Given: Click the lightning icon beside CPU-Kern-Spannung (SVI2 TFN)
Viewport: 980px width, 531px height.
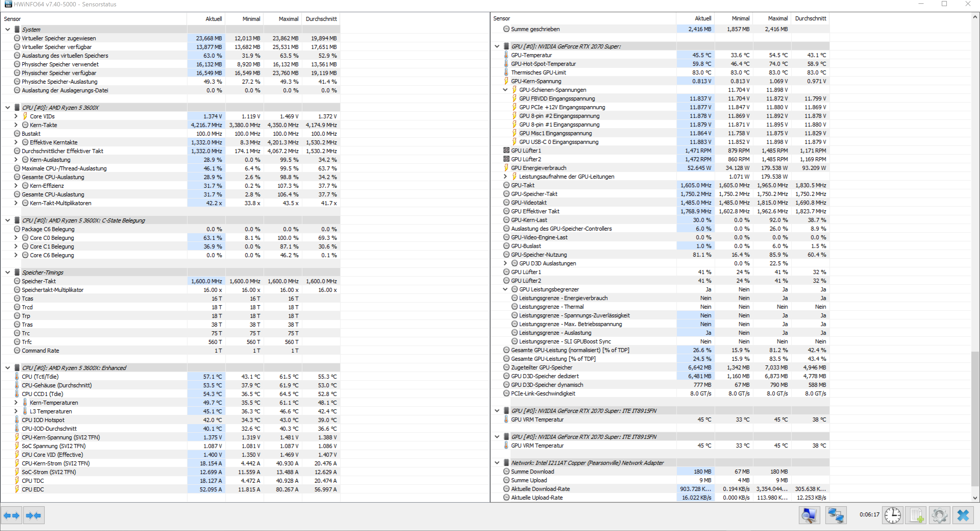Looking at the screenshot, I should click(17, 437).
